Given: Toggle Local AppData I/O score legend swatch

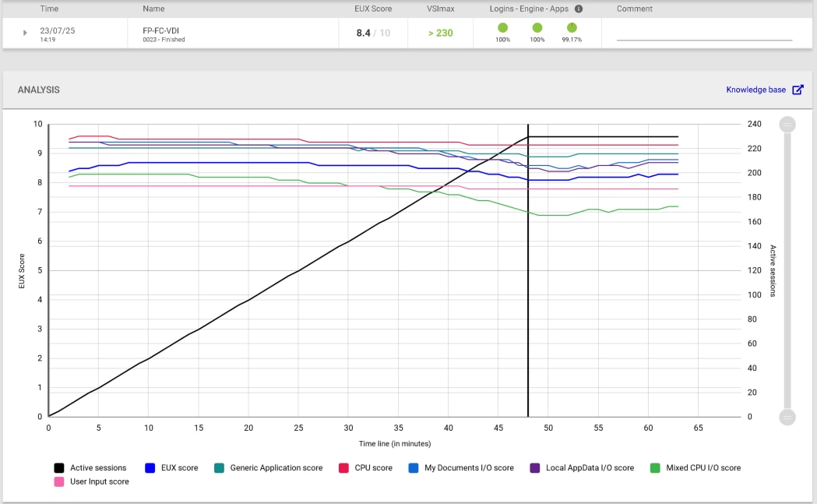Looking at the screenshot, I should (534, 468).
